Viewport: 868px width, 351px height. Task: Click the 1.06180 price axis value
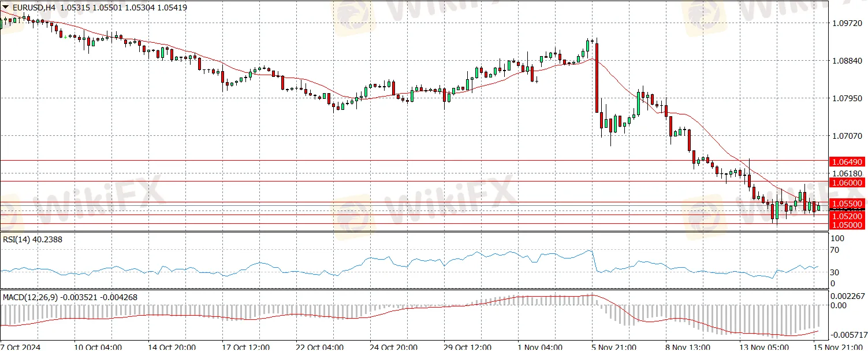click(x=847, y=173)
